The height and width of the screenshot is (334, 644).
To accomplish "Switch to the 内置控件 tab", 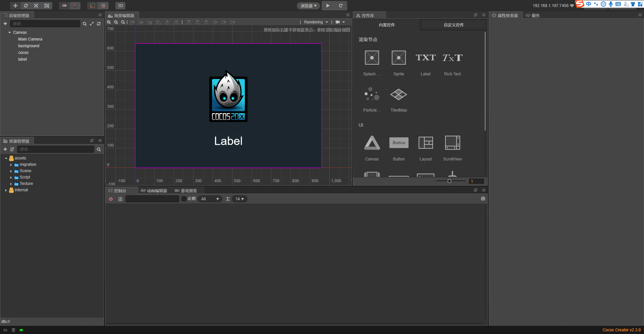I will 387,25.
